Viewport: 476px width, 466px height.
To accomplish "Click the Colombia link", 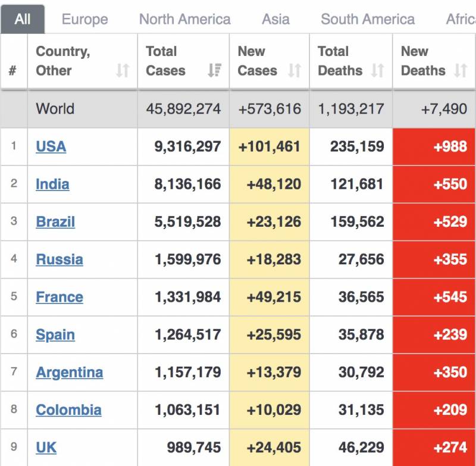I will click(68, 410).
